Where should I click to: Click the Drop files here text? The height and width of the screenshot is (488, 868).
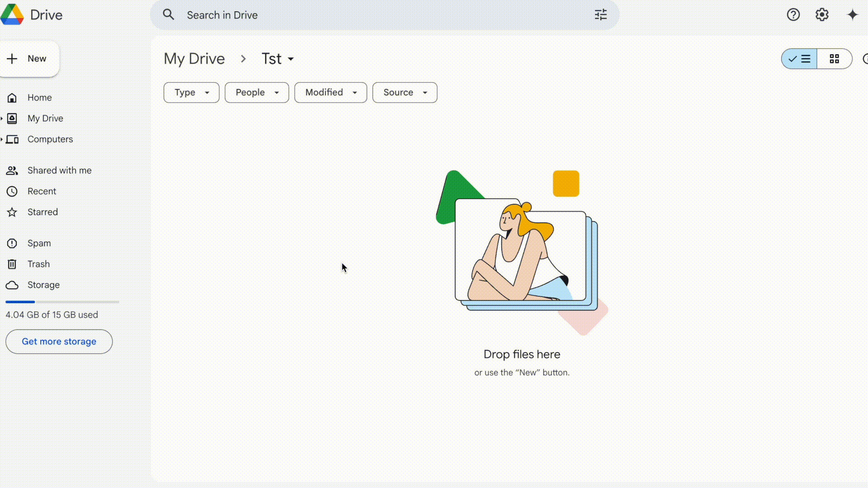tap(522, 354)
